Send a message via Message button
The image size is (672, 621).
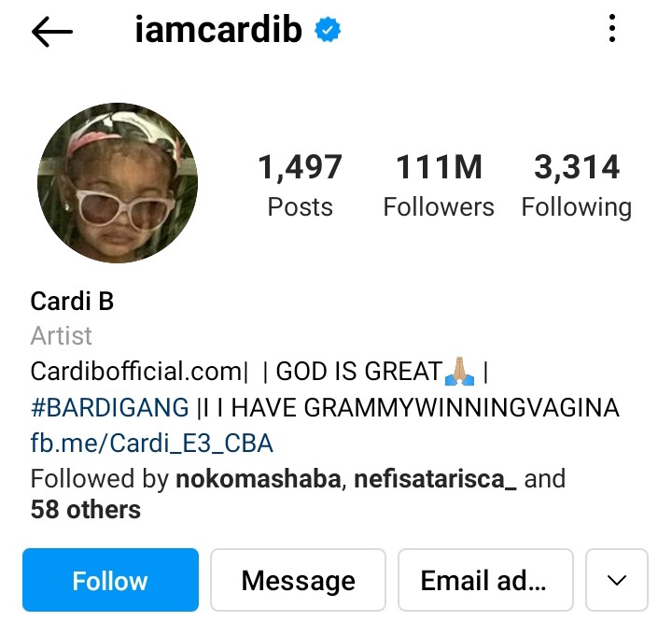pyautogui.click(x=299, y=580)
